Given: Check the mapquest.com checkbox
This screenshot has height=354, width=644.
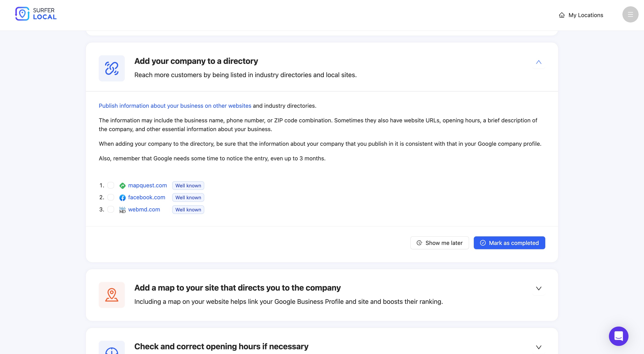Looking at the screenshot, I should [x=111, y=185].
